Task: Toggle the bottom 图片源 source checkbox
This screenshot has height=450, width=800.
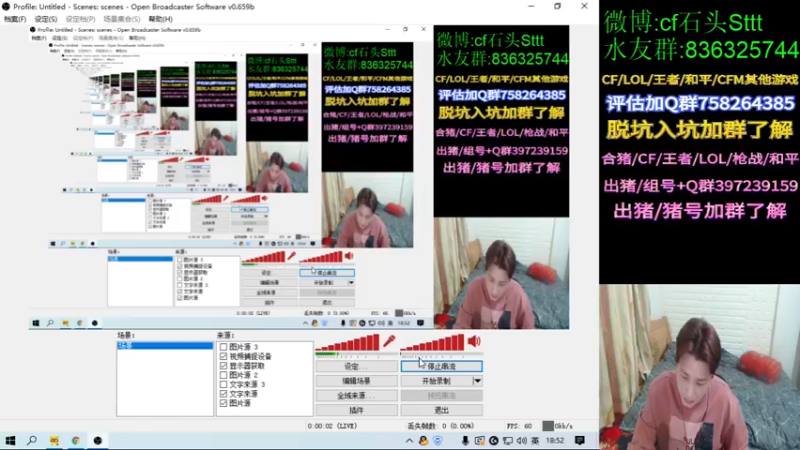Action: tap(223, 403)
